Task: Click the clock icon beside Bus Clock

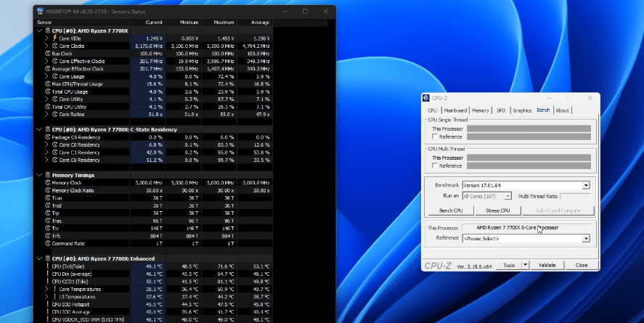Action: click(x=48, y=54)
